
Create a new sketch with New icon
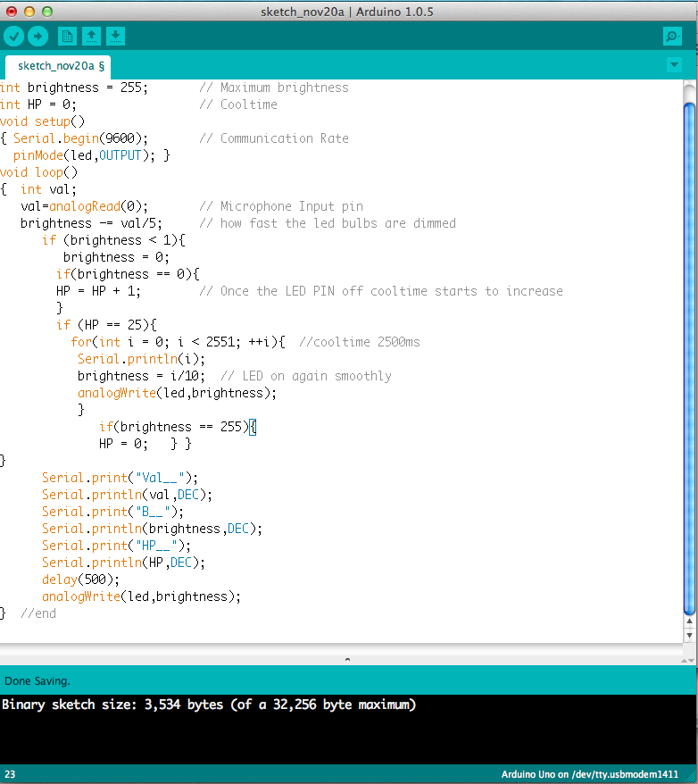point(67,36)
